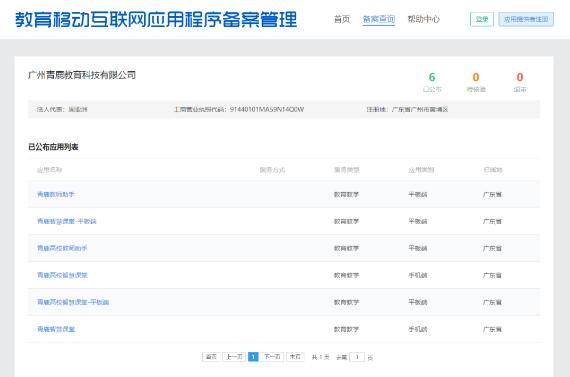This screenshot has height=377, width=570.
Task: Open the 帮助中心 navigation item
Action: (424, 19)
